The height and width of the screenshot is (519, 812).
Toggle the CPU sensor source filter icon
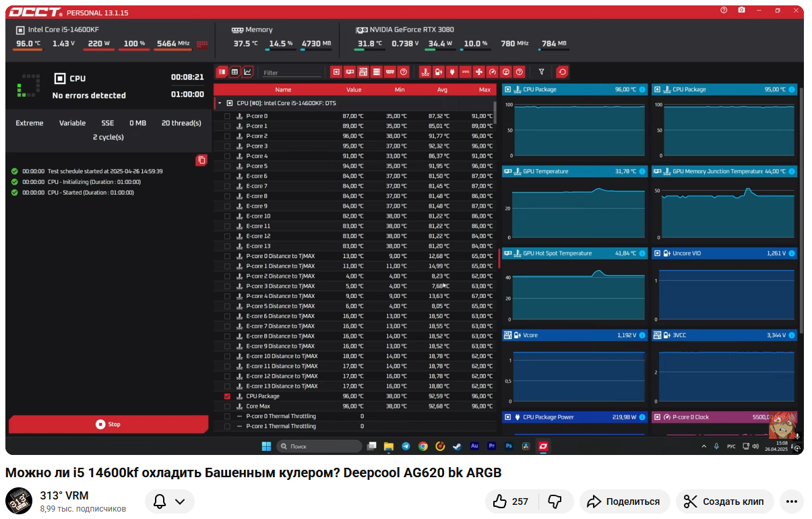pyautogui.click(x=336, y=71)
